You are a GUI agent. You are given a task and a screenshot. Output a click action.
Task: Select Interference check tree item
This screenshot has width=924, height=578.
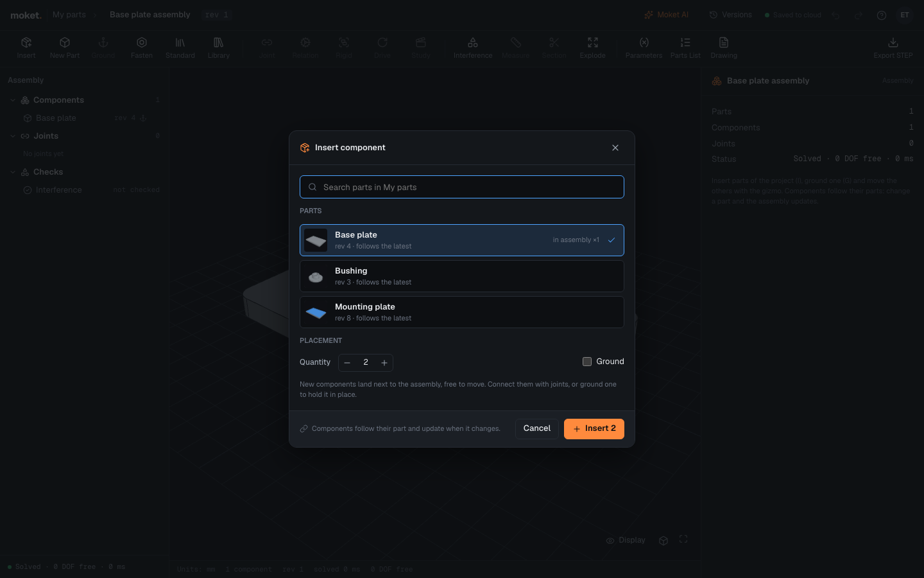58,190
